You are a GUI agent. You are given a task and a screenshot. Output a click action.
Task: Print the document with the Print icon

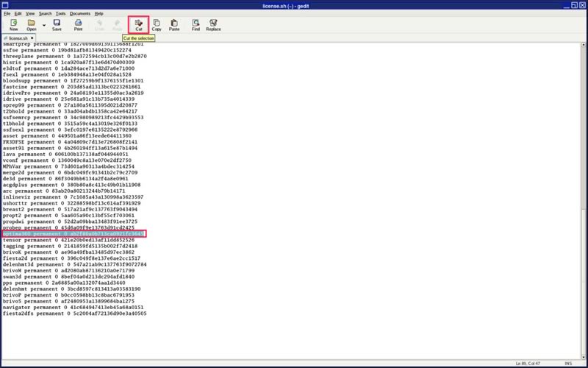click(78, 25)
